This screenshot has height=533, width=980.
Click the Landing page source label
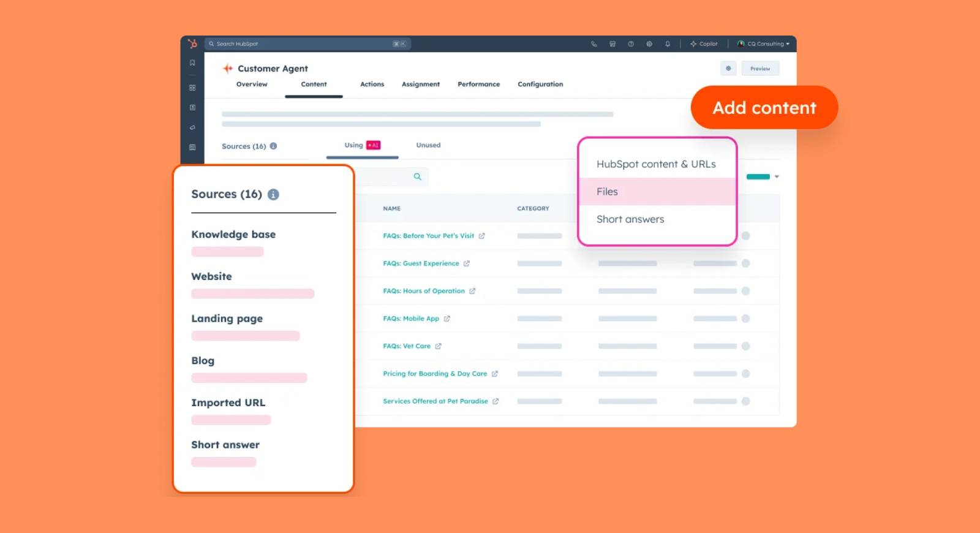[227, 319]
